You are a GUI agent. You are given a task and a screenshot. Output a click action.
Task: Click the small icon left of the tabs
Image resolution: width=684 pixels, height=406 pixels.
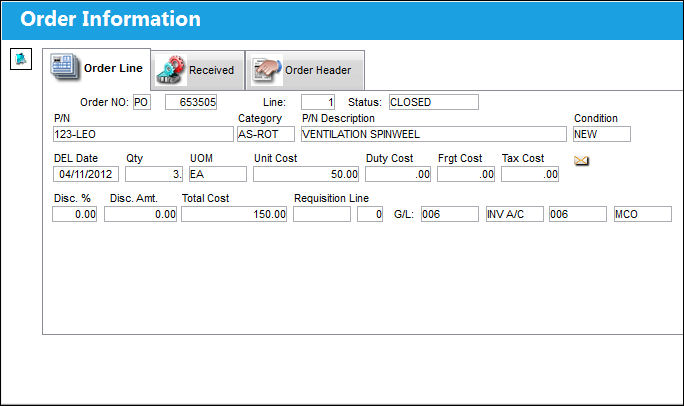[21, 58]
